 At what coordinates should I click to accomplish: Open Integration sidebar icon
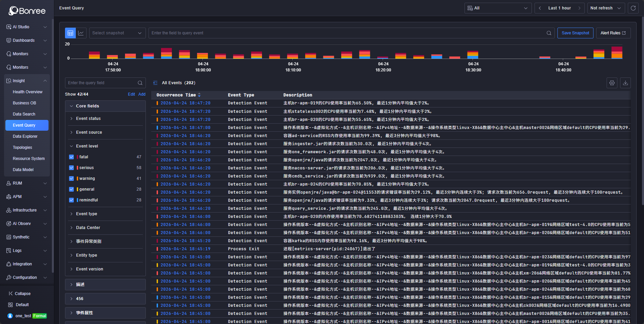9,264
